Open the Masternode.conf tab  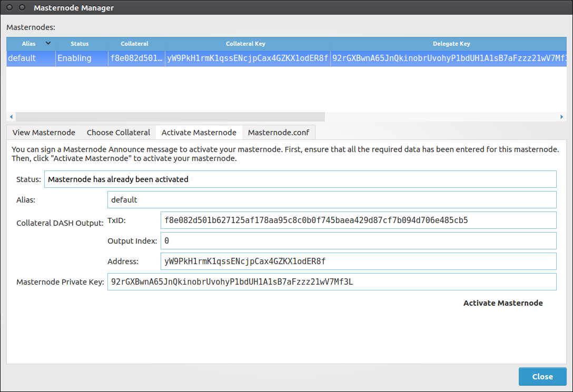[x=279, y=133]
